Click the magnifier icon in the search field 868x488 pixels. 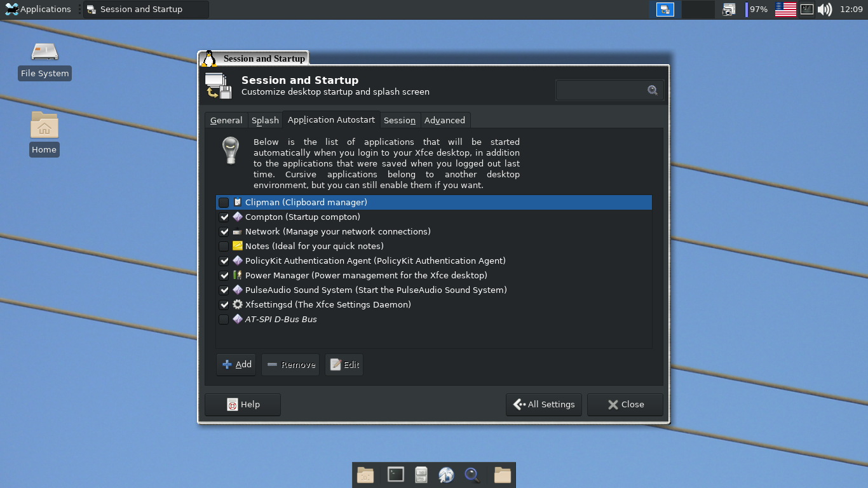click(653, 90)
